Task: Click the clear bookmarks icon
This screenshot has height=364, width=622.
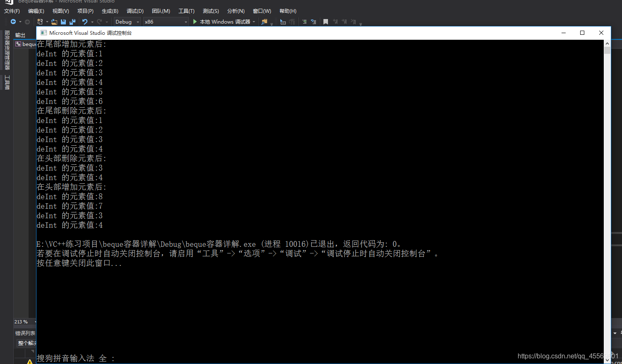Action: [x=353, y=22]
